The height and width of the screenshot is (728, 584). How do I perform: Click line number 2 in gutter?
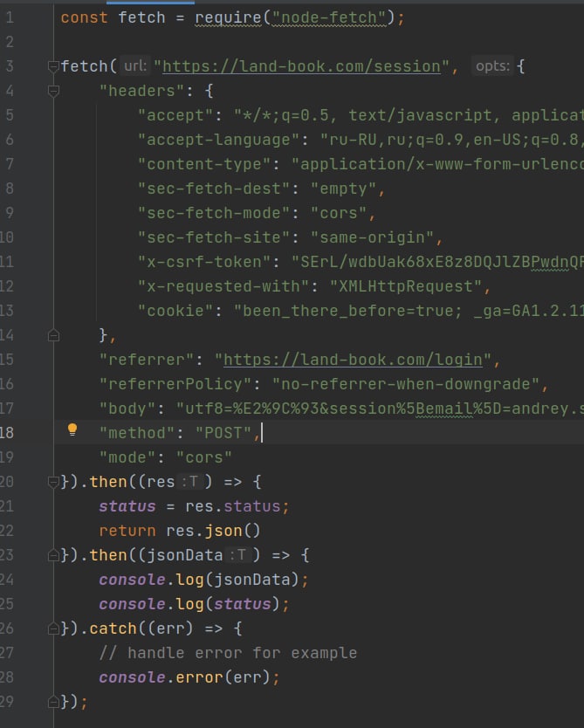[x=10, y=42]
